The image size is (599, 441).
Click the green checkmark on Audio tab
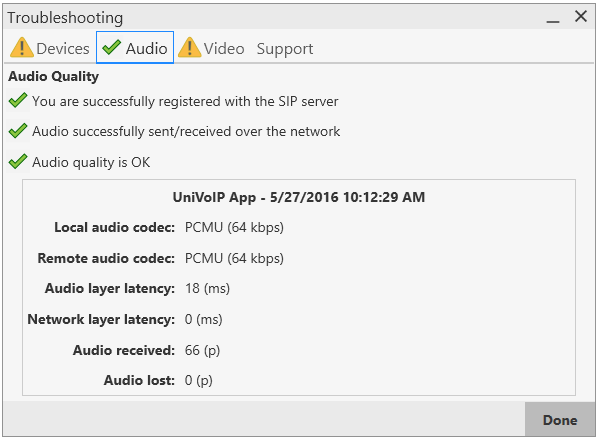pos(112,47)
